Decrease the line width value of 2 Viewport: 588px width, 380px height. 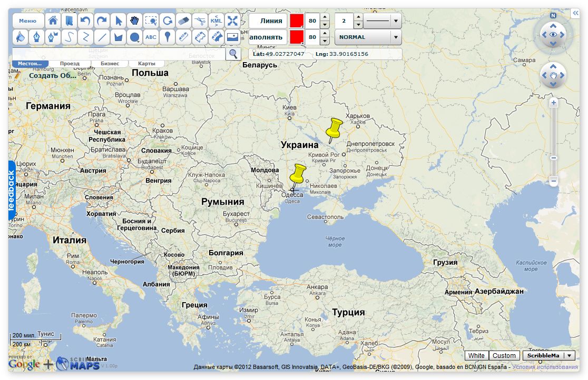click(358, 25)
